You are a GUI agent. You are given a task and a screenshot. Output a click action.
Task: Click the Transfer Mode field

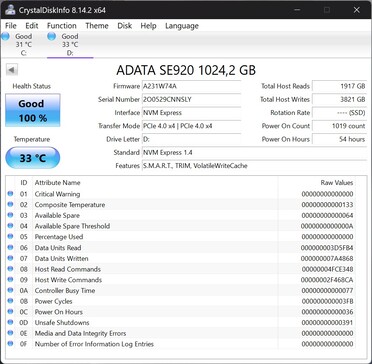pos(191,126)
